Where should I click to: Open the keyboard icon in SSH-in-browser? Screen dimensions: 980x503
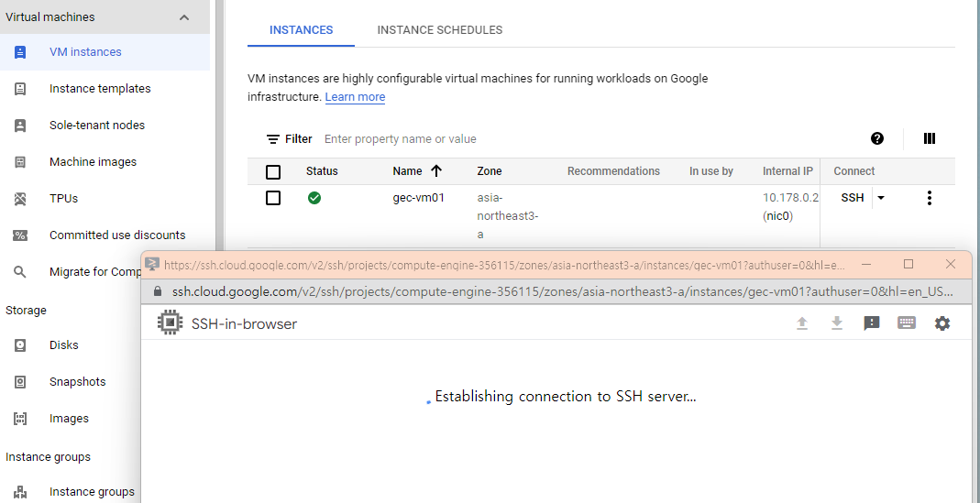click(x=907, y=323)
